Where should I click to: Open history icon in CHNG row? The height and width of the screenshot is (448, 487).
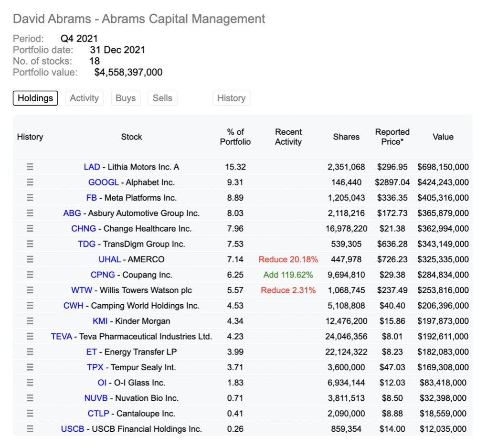coord(30,228)
